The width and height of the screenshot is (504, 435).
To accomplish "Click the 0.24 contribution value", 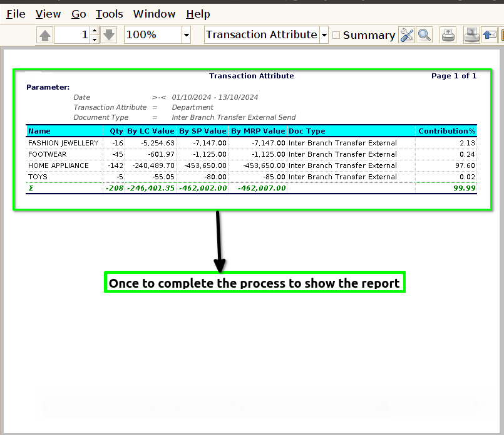I will 467,154.
